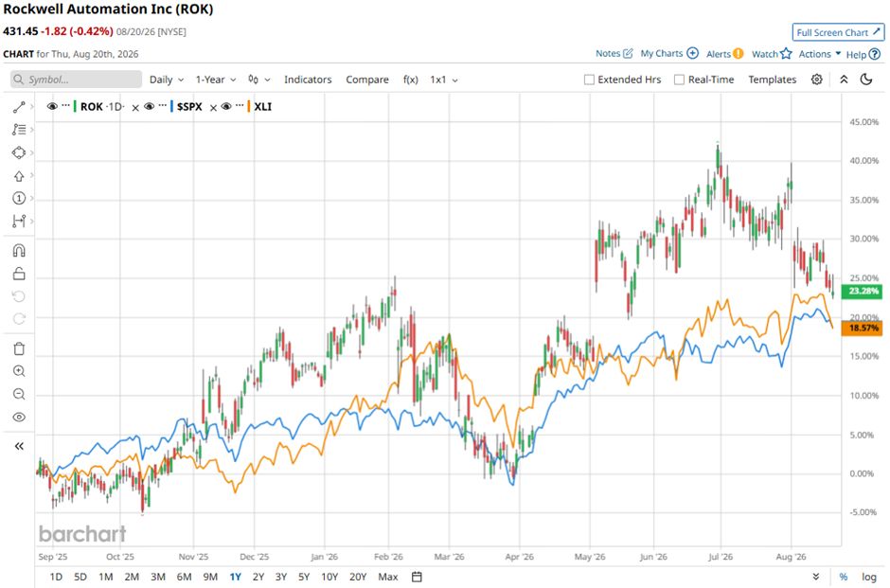Toggle the lock drawings icon
Screen dimensions: 890x588
pyautogui.click(x=19, y=274)
